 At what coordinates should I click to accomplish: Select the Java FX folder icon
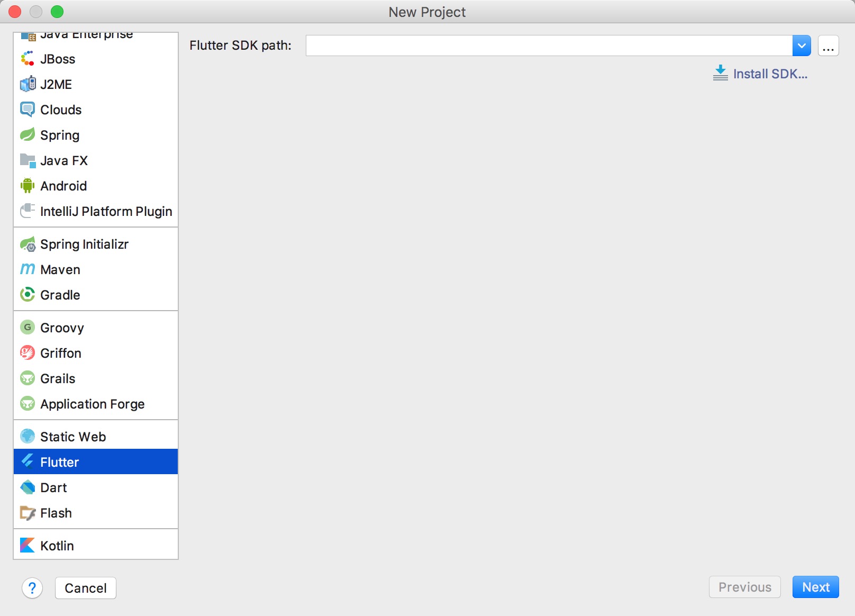click(x=28, y=160)
